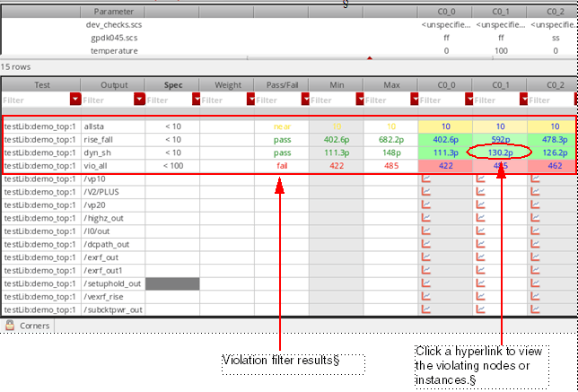The image size is (578, 392).
Task: Sort by the Pass/Fail column header
Action: click(x=282, y=84)
